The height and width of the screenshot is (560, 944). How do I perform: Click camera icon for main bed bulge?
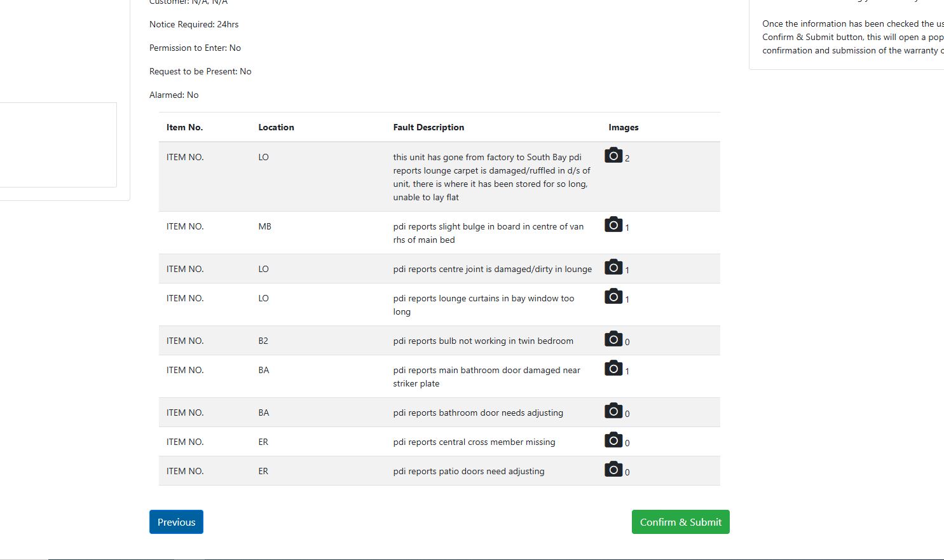(613, 225)
